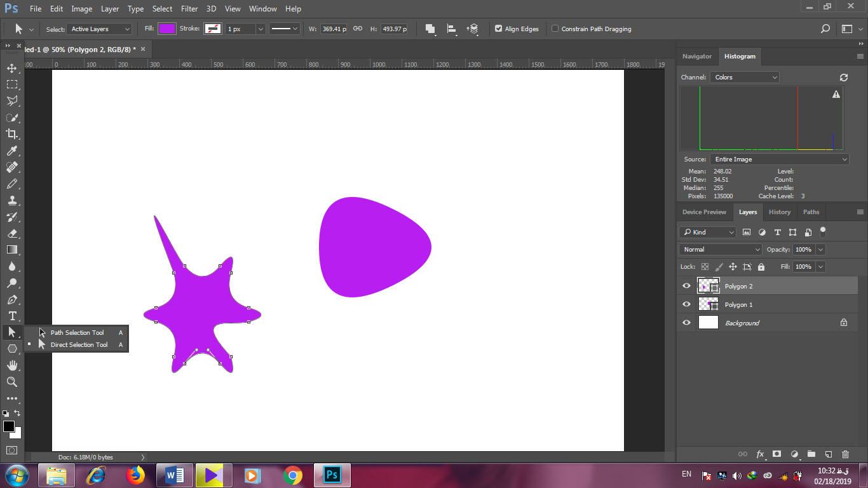The image size is (868, 488).
Task: Choose Path Selection Tool from flyout
Action: [x=77, y=332]
